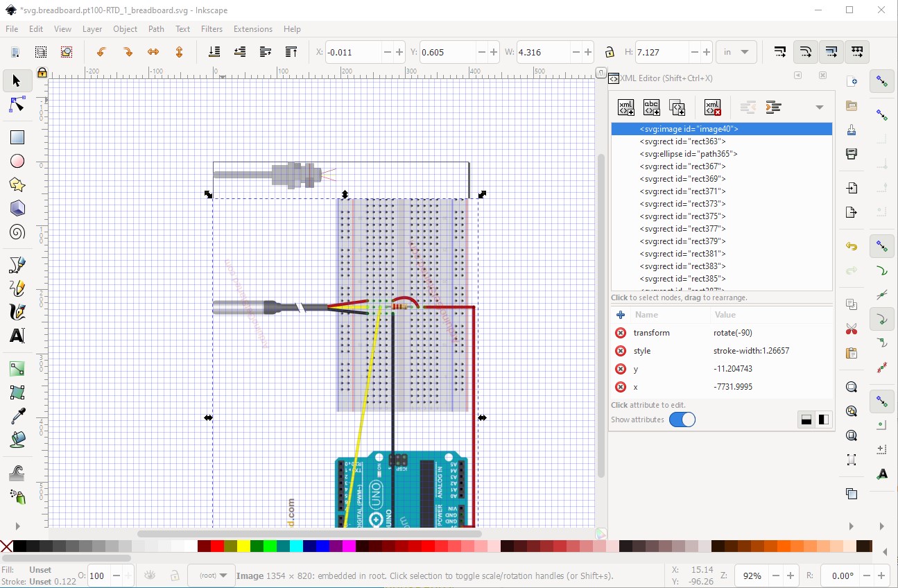Select the Gradient tool
This screenshot has height=588, width=898.
coord(17,369)
